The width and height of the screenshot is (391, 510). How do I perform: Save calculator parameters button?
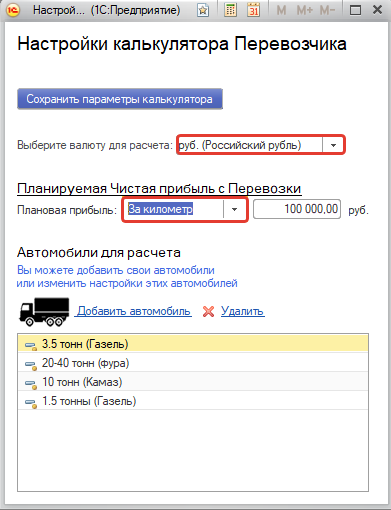120,99
